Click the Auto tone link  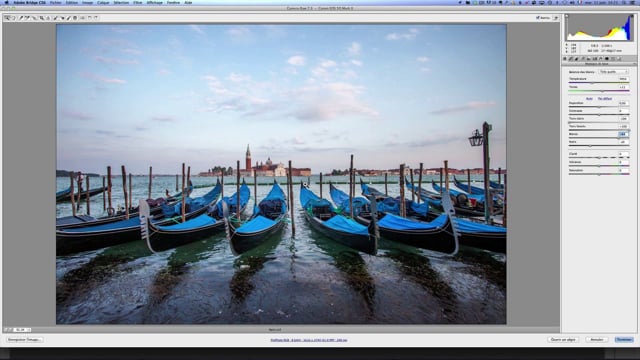click(x=589, y=99)
